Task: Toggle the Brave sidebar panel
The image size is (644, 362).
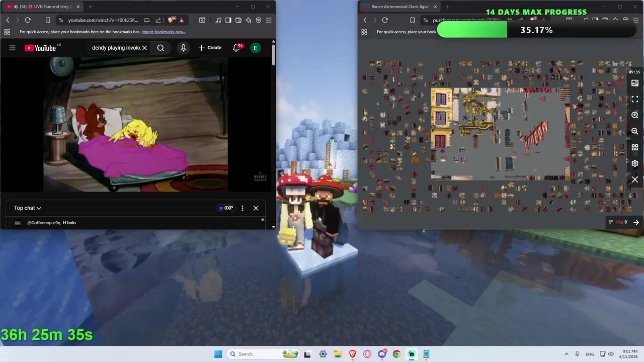Action: click(228, 20)
